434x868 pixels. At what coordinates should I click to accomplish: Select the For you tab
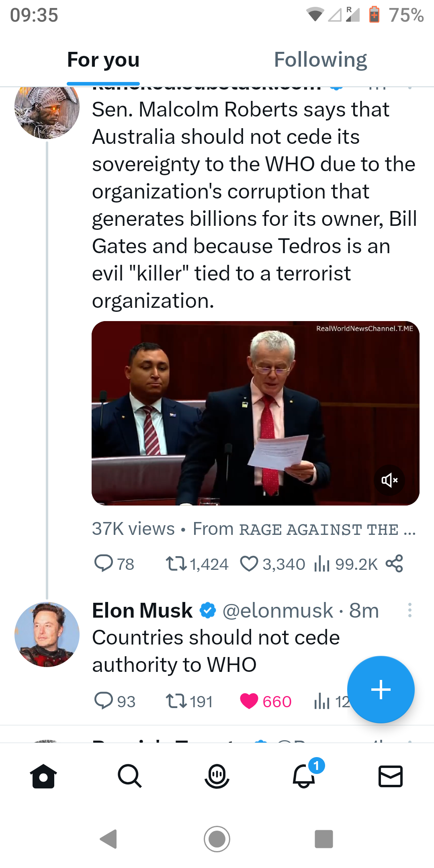click(x=103, y=60)
